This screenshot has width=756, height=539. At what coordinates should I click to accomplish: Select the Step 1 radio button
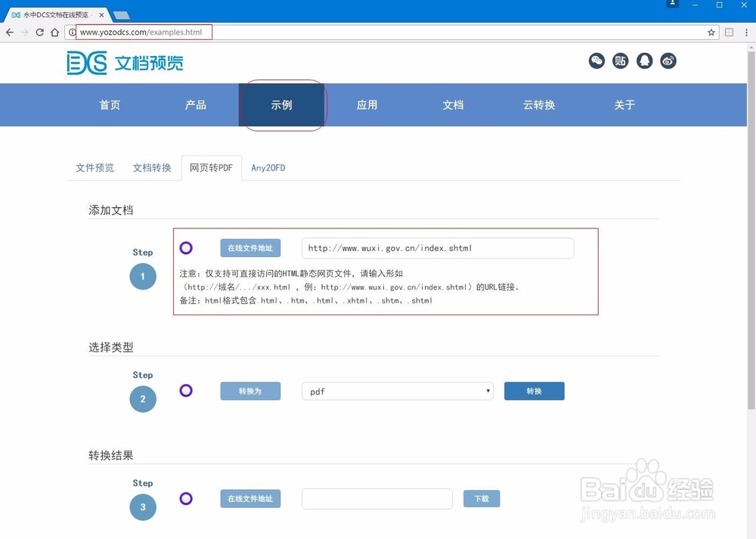[x=185, y=248]
